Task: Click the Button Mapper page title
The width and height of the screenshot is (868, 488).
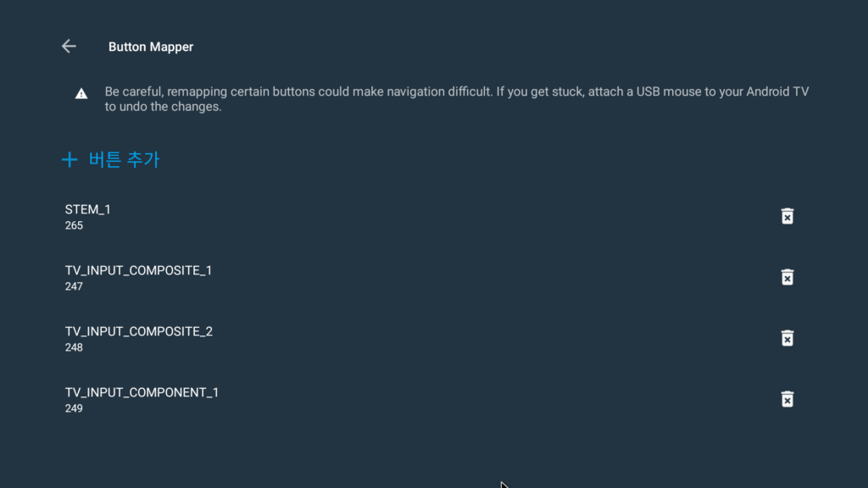Action: coord(151,47)
